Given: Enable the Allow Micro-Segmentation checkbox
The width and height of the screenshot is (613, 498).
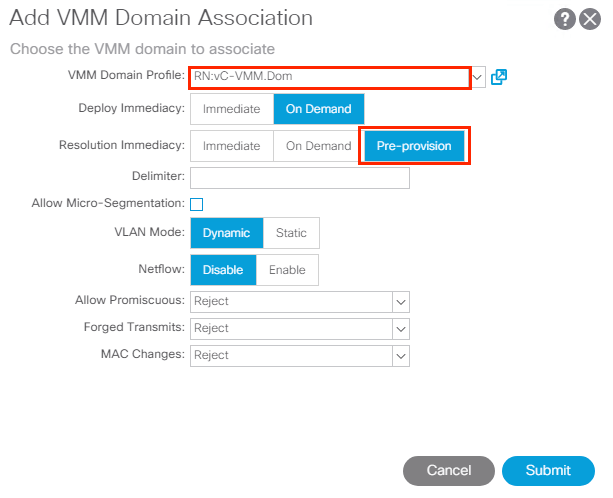Looking at the screenshot, I should [x=197, y=204].
